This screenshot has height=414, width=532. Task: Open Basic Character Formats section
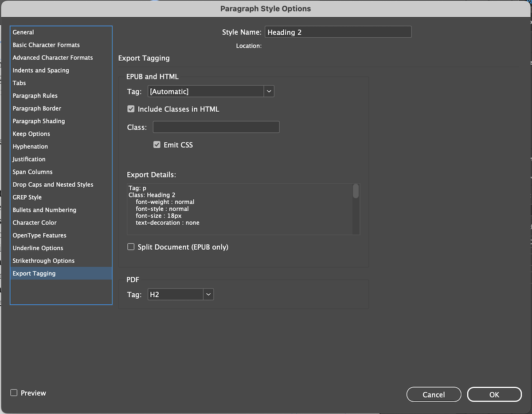pyautogui.click(x=46, y=45)
